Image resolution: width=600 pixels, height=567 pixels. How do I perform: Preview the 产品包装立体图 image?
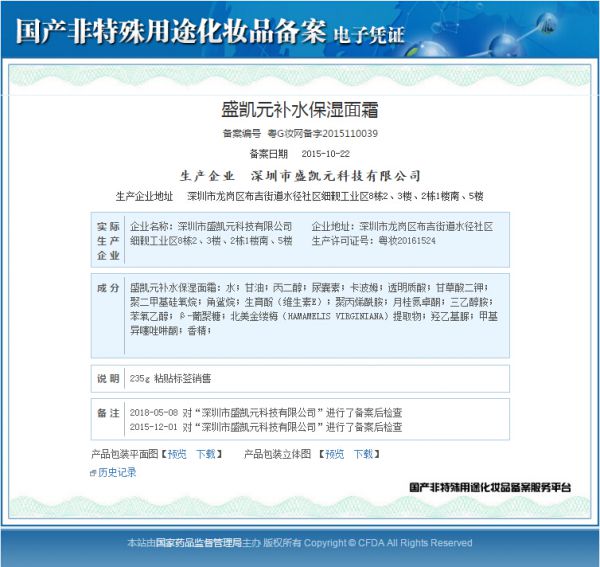coord(334,454)
